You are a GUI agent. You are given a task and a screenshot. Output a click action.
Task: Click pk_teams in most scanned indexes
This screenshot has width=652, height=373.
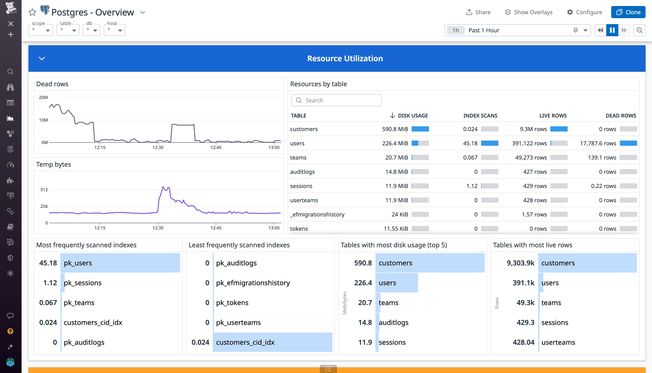(79, 303)
